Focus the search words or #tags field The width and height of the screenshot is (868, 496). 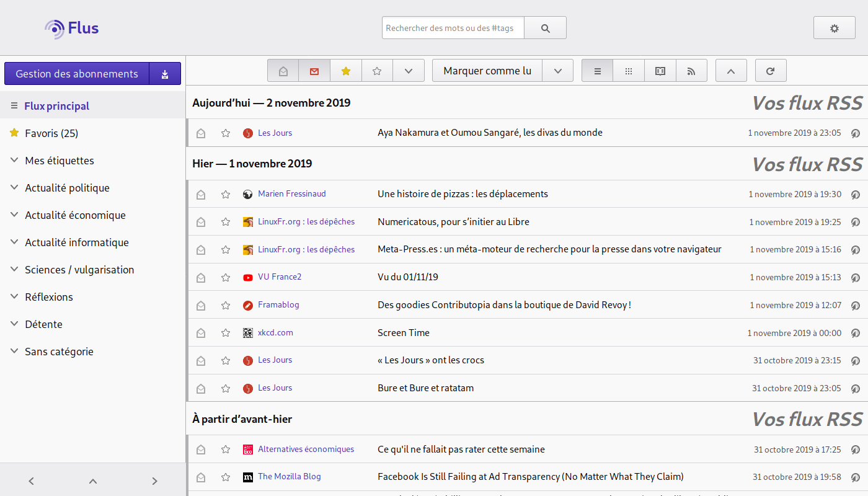tap(453, 28)
